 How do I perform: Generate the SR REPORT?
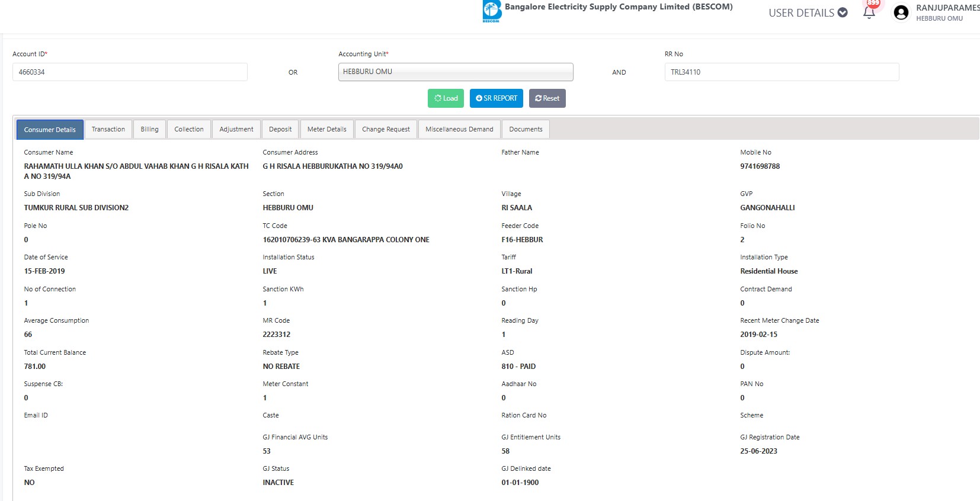pyautogui.click(x=497, y=98)
